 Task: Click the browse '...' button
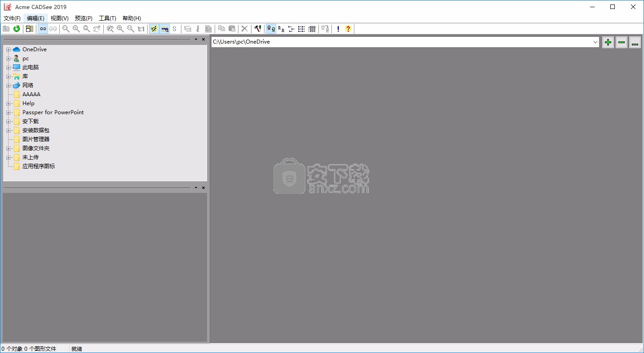click(635, 42)
